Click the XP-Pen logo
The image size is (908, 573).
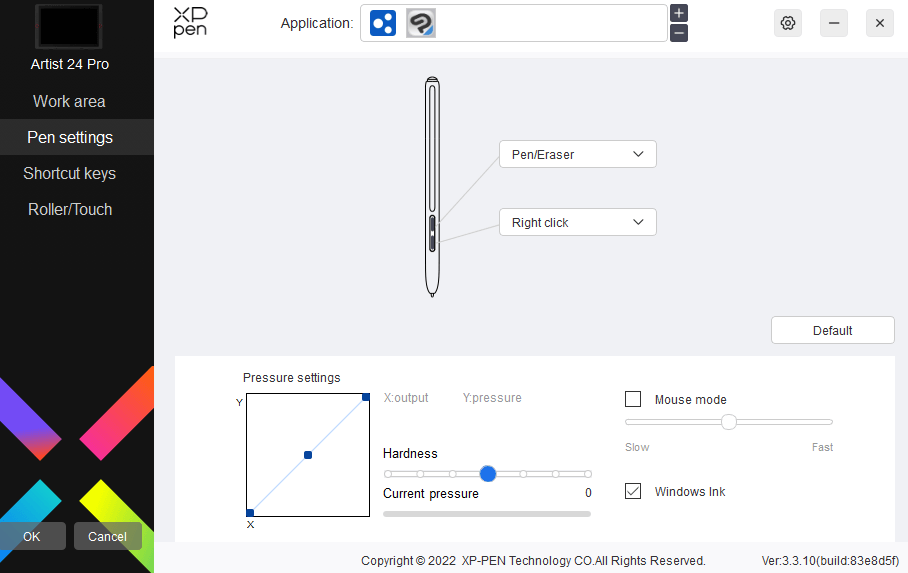click(x=190, y=22)
